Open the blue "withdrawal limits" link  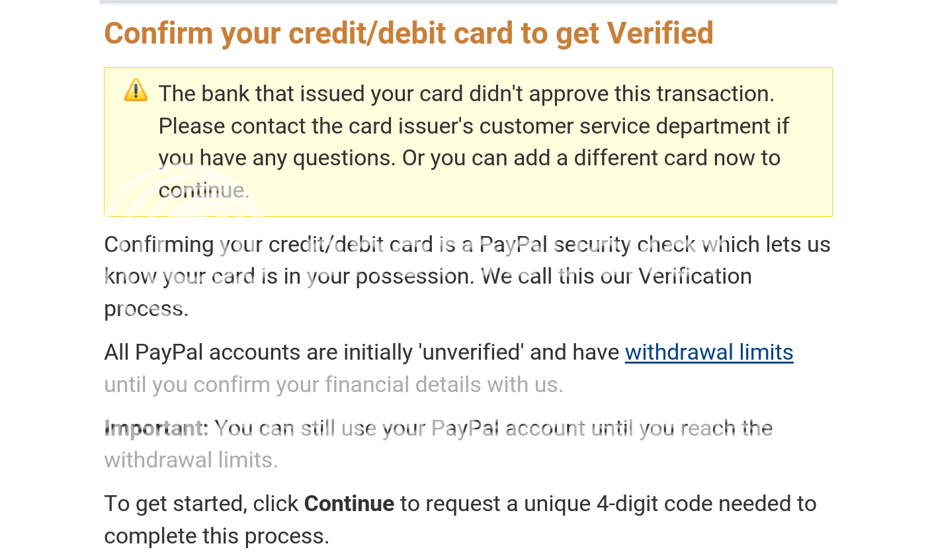[x=709, y=352]
